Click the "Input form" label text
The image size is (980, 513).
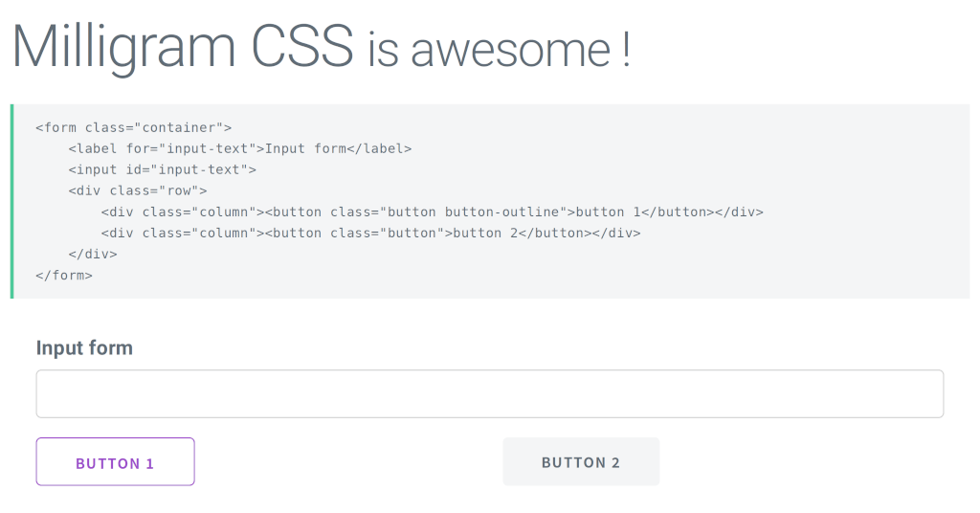point(84,348)
